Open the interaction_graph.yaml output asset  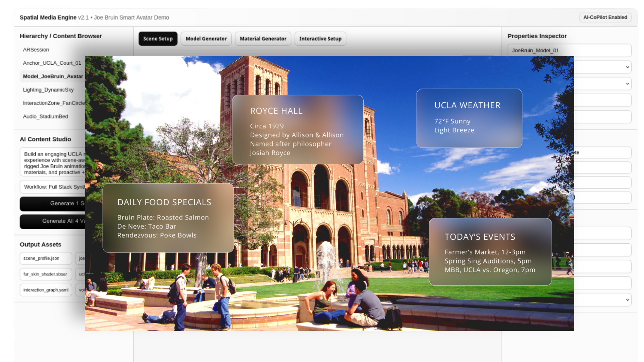[45, 290]
